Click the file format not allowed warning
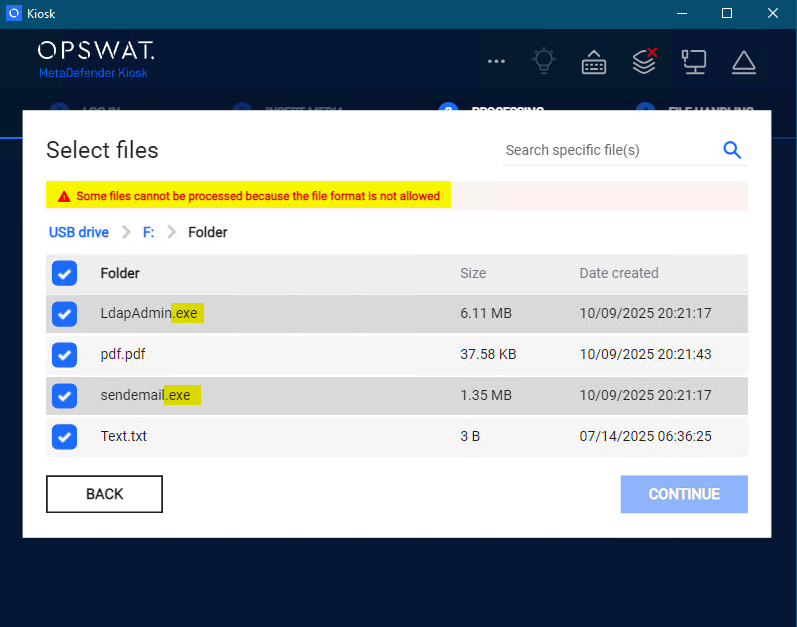Image resolution: width=797 pixels, height=627 pixels. click(x=258, y=196)
